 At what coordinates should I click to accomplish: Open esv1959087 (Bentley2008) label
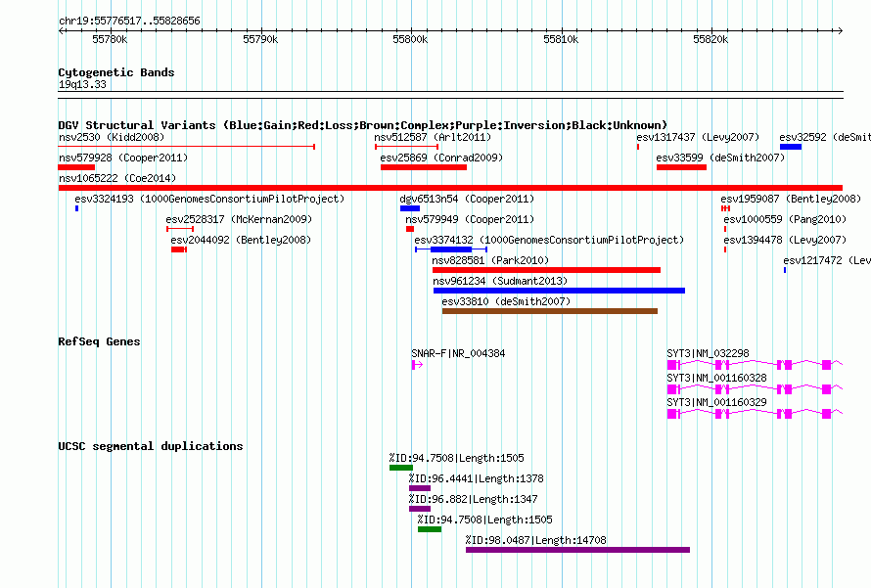coord(791,199)
